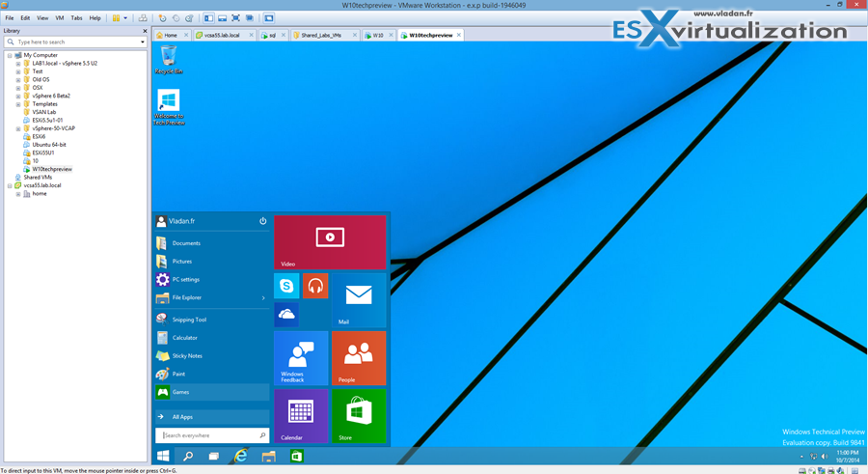Select VSAN Lab in the library
The image size is (868, 474).
pyautogui.click(x=43, y=112)
